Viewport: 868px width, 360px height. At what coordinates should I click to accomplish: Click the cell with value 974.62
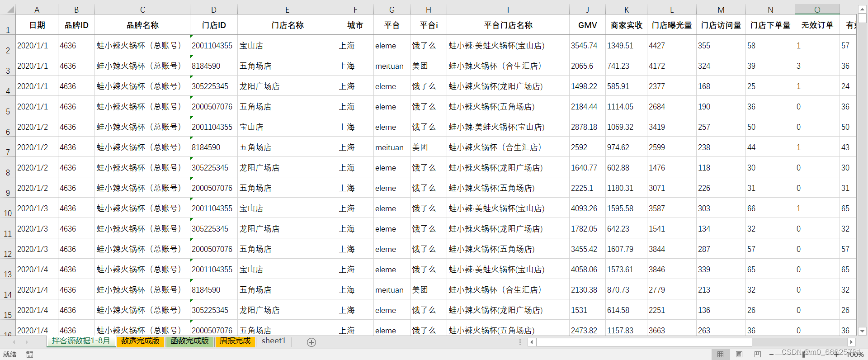click(x=627, y=147)
